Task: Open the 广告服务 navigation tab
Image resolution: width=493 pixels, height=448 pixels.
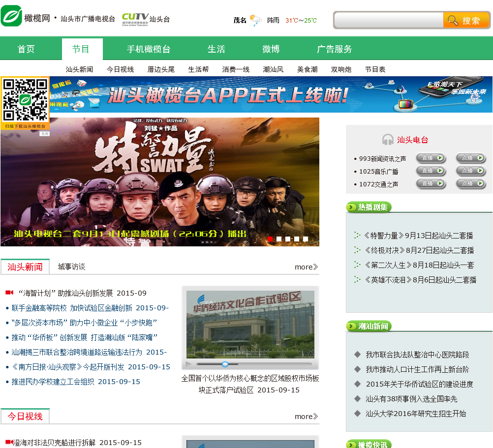Action: 334,49
